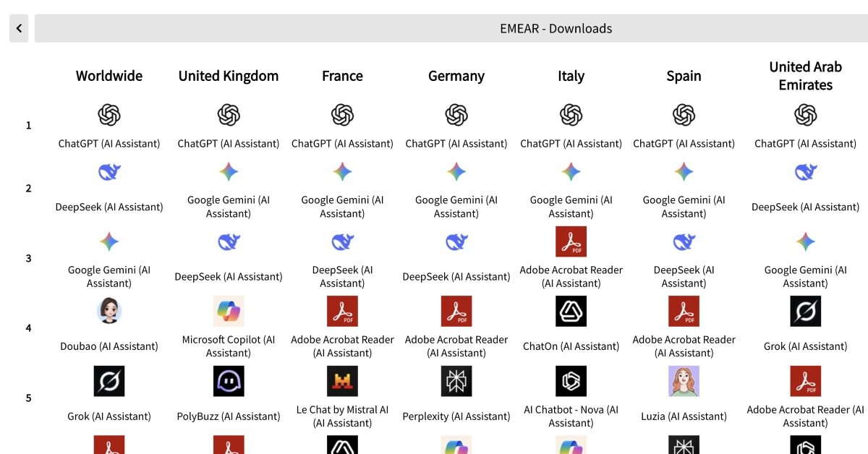
Task: Click 'PolyBuzz (AI Assistant)' label
Action: (x=229, y=416)
